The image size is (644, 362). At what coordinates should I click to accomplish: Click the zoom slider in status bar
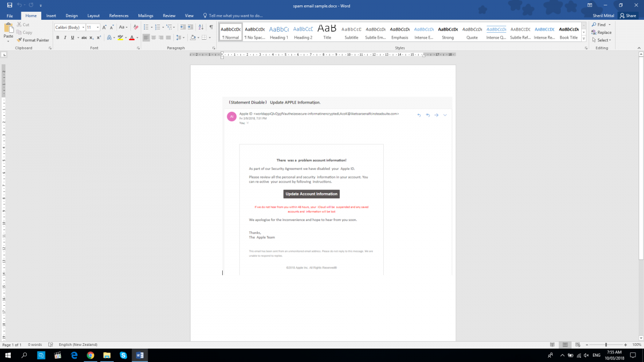[606, 345]
